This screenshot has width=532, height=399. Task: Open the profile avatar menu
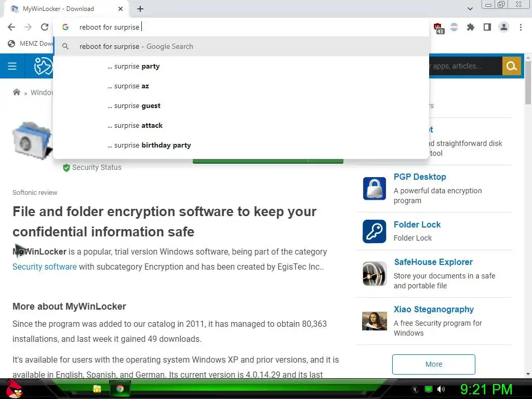click(x=504, y=27)
